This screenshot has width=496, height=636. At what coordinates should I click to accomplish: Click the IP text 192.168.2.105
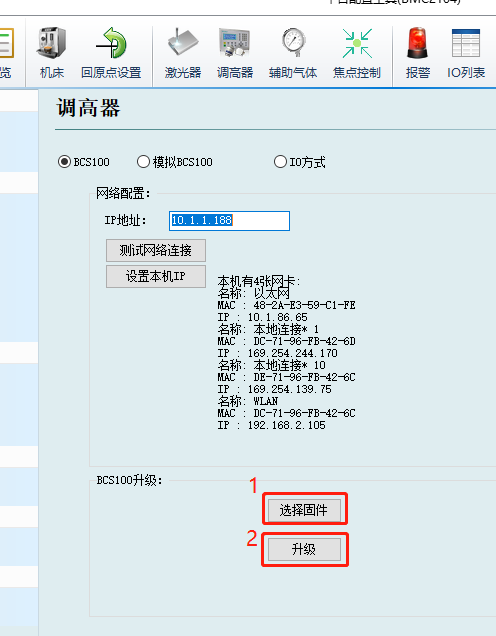pos(287,425)
